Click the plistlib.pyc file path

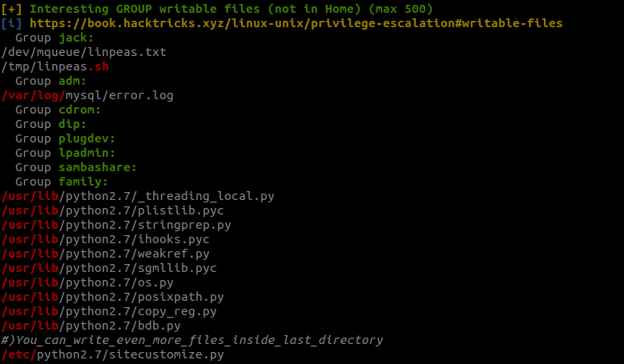pyautogui.click(x=113, y=210)
